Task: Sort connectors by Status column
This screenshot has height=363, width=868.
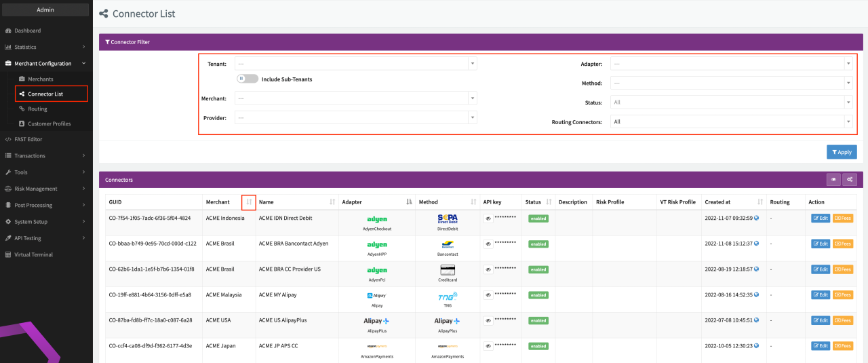Action: point(549,202)
